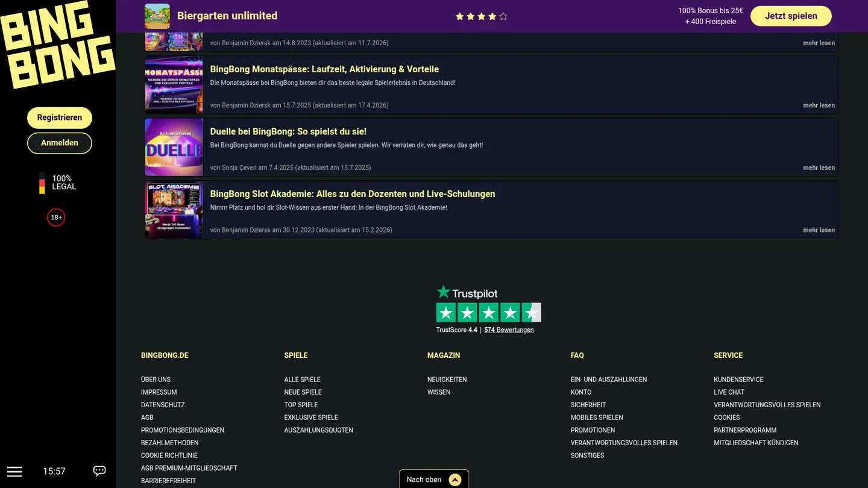Click the Registrieren button

point(60,117)
